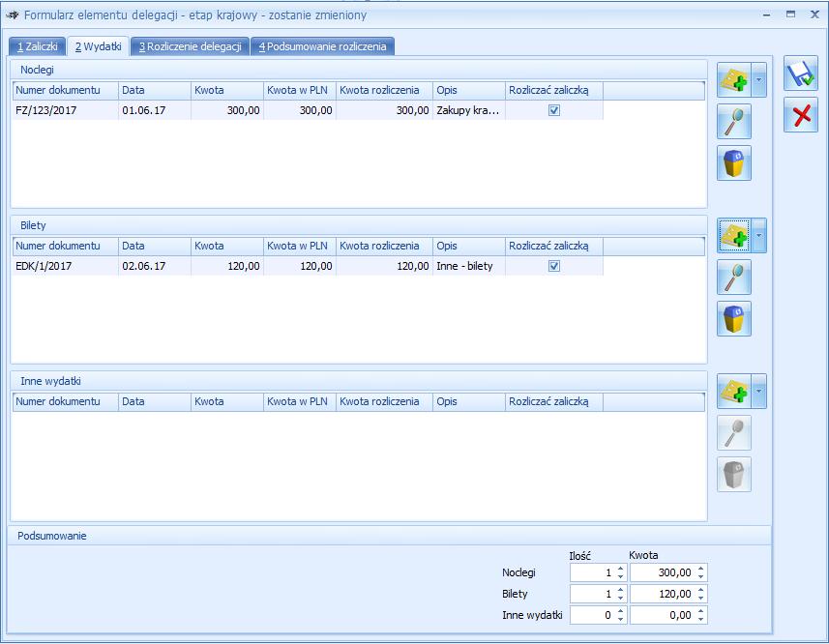
Task: Click Rozliczać zaliczką header in Bilety
Action: [554, 247]
